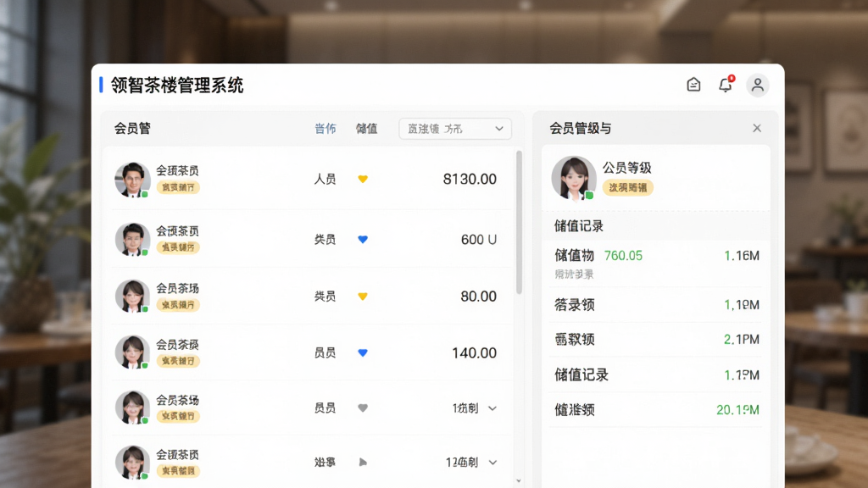
Task: Click the blue heart in the 140.00 row
Action: coord(363,352)
